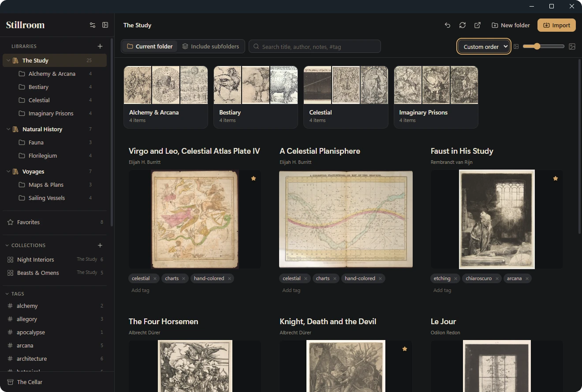Open the Custom order sort dropdown
Viewport: 582px width, 392px height.
click(484, 47)
